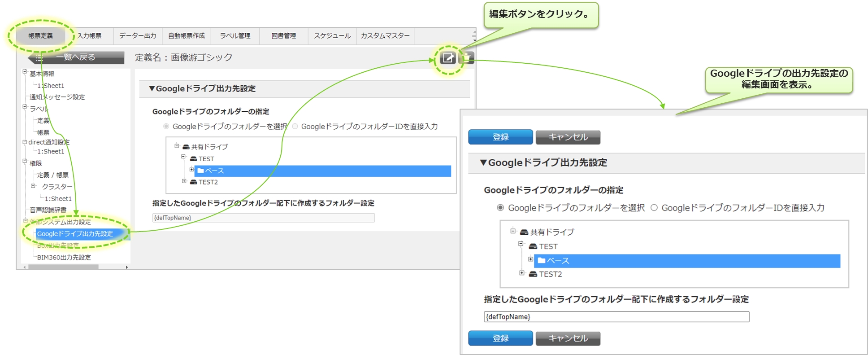Click sidebar scrollbar right arrow
Screen dimensions: 868x355
point(127,267)
